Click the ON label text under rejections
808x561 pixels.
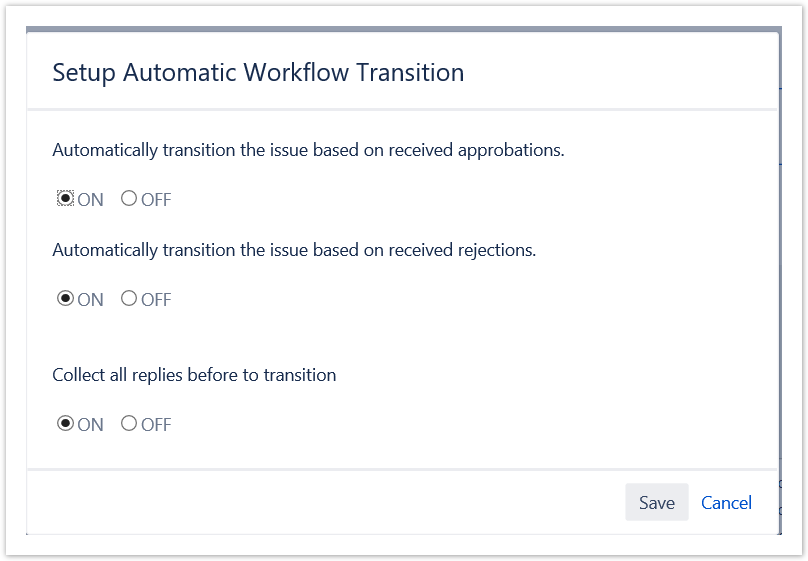(x=91, y=300)
